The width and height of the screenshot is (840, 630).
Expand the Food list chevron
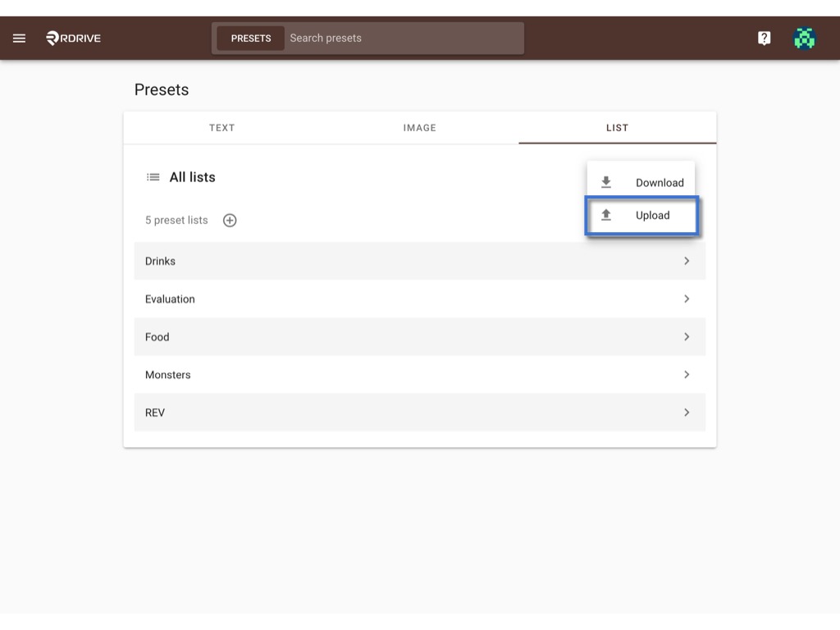click(x=687, y=337)
